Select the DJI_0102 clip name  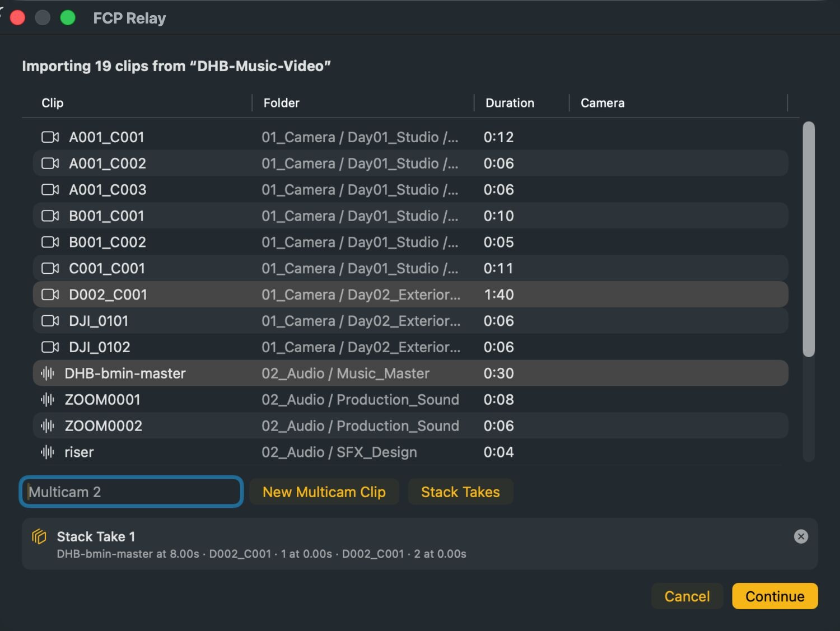(x=100, y=348)
